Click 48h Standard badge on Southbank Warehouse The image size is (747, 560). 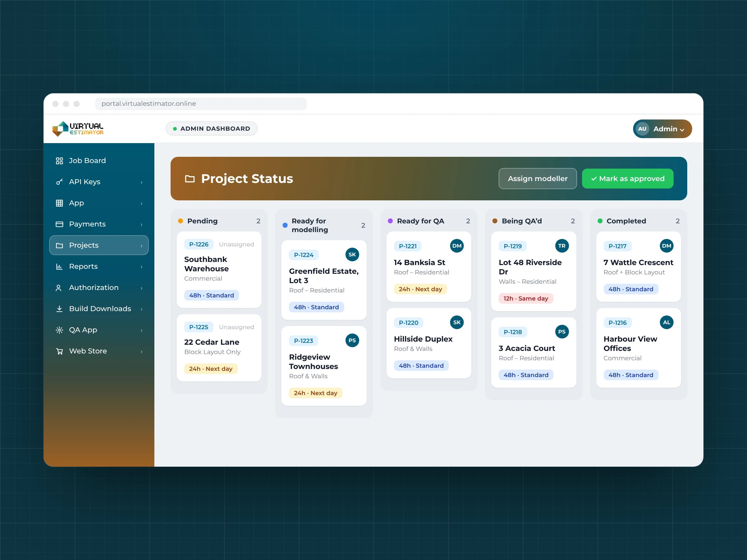[211, 295]
